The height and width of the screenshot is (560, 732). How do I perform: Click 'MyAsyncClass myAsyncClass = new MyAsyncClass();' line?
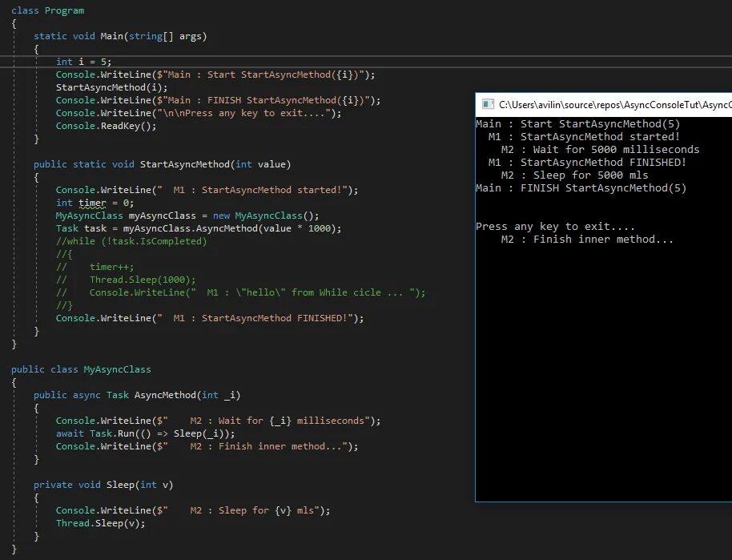[187, 216]
